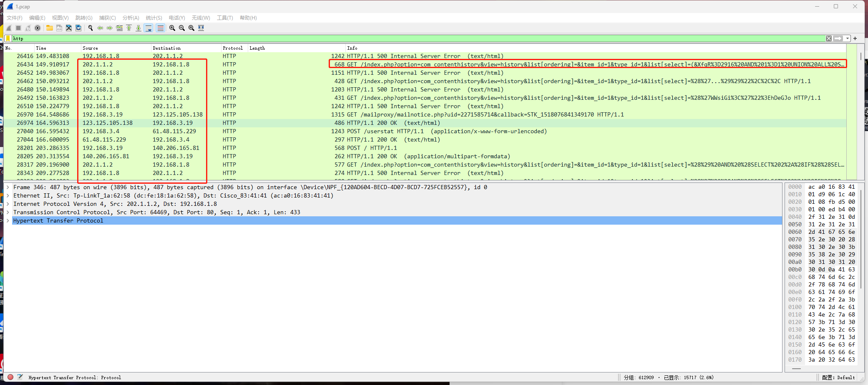
Task: Go to specified packet icon
Action: coord(119,28)
